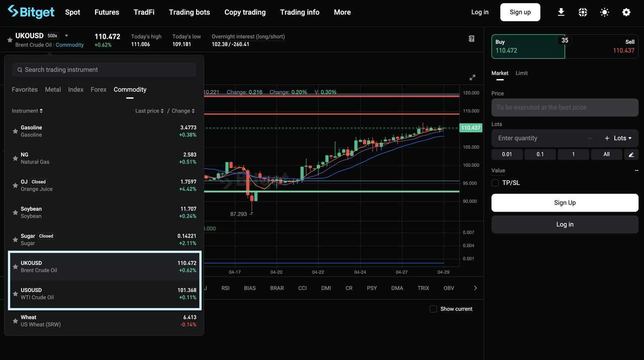Select the Limit order tab
The image size is (644, 360).
(x=522, y=73)
